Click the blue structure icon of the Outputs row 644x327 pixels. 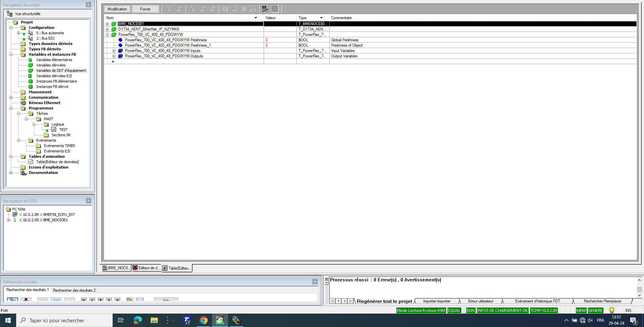click(x=120, y=56)
